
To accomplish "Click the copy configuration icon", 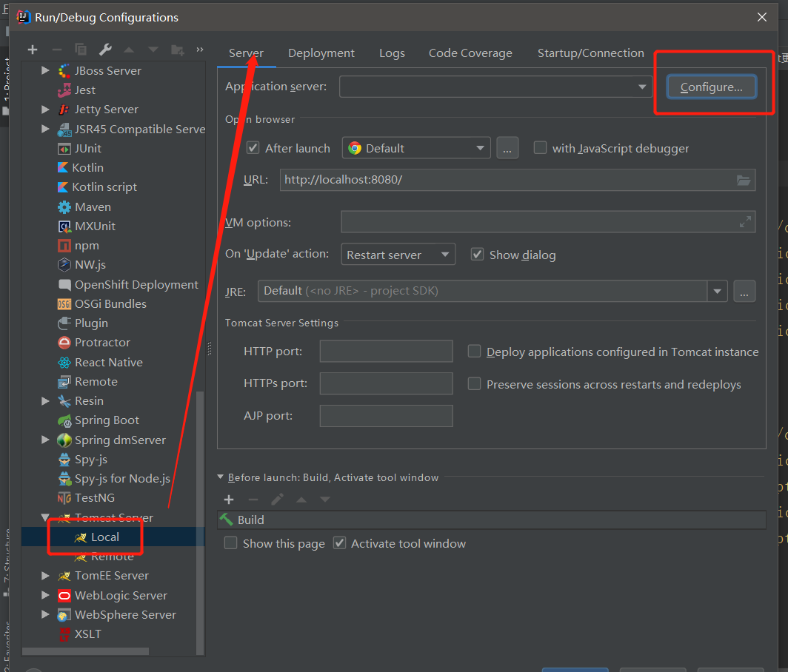I will tap(81, 50).
